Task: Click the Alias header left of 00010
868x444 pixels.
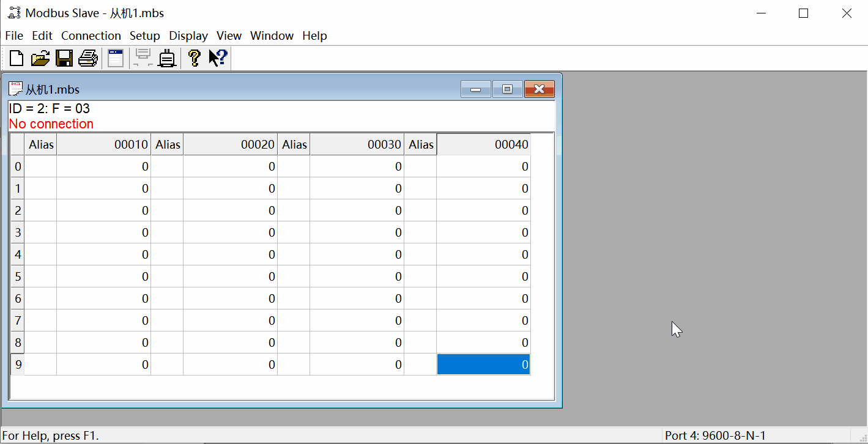Action: pyautogui.click(x=40, y=144)
